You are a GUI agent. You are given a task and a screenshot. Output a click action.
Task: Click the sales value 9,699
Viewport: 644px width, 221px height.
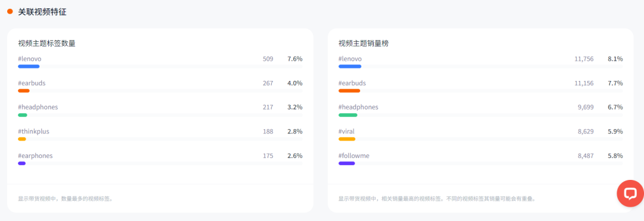(x=586, y=107)
